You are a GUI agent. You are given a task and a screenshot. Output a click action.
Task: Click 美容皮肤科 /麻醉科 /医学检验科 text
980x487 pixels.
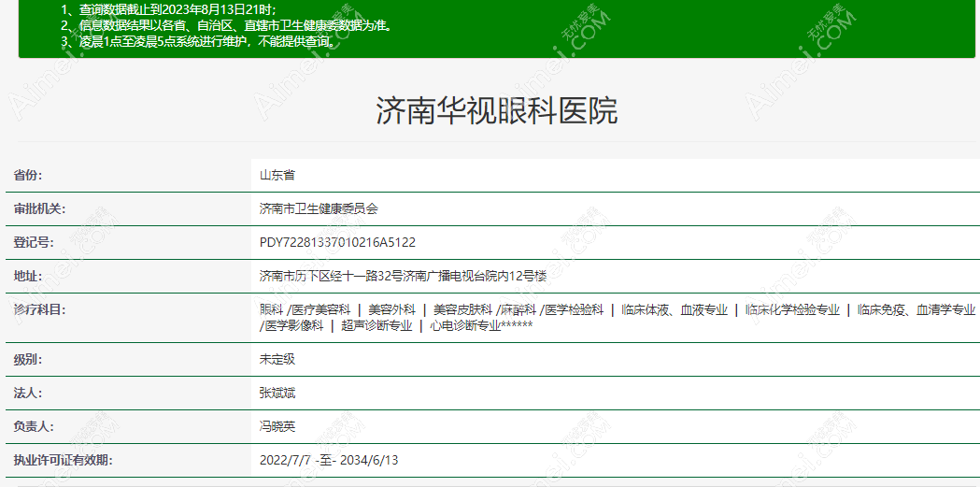518,309
